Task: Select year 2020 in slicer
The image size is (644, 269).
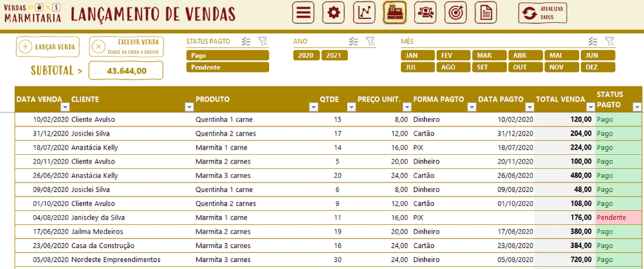Action: (x=306, y=55)
